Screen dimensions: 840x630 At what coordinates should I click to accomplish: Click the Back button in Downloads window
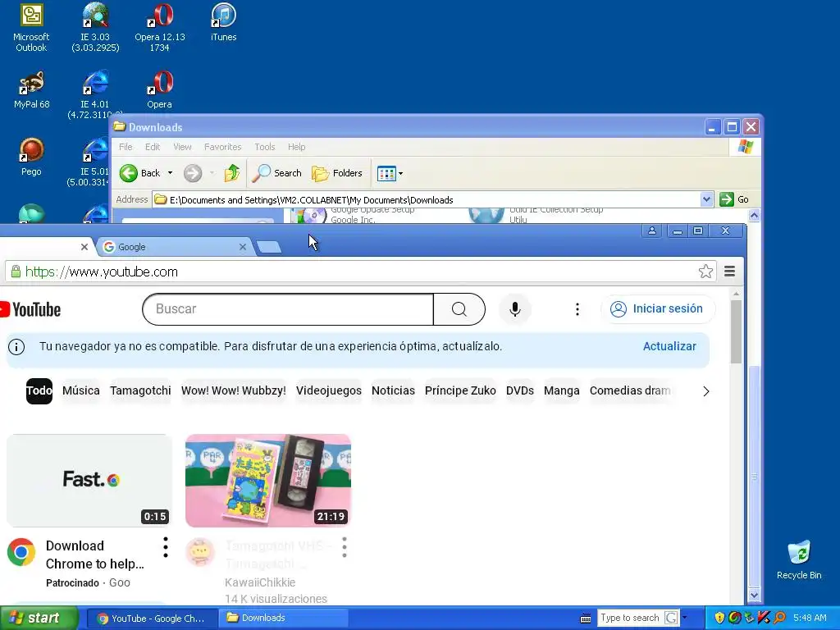[139, 173]
